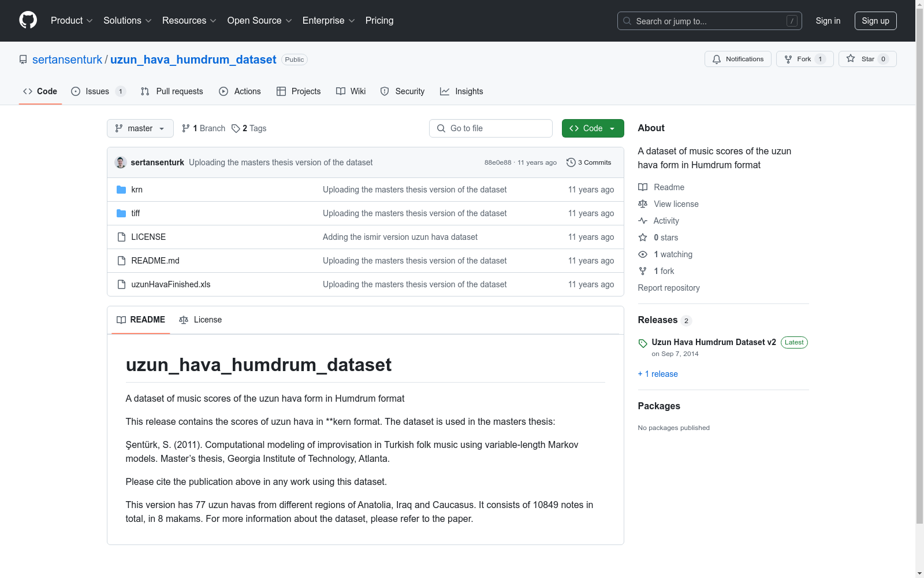Focus the Search or jump to field

coord(709,21)
